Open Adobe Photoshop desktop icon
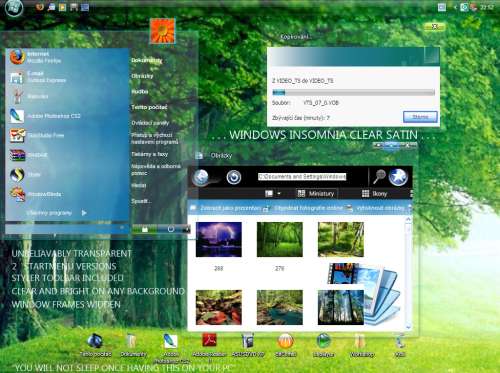500x373 pixels. [x=171, y=348]
